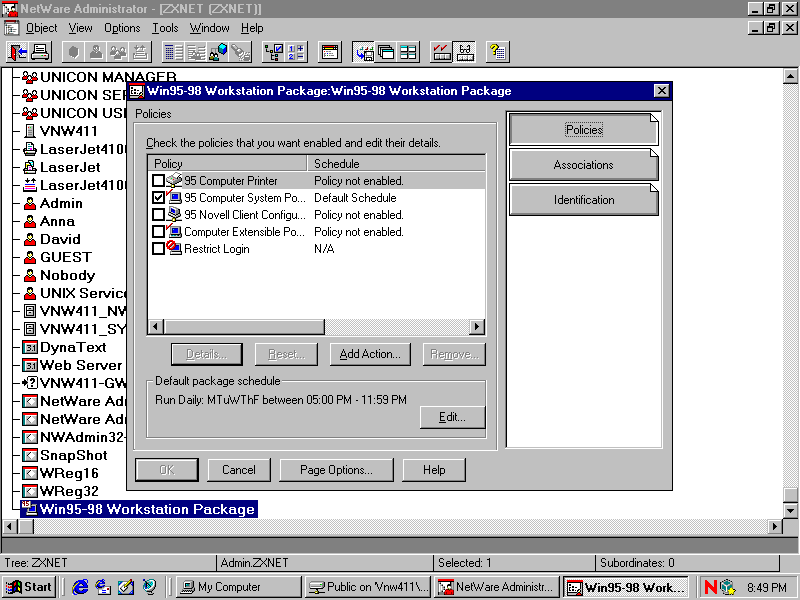Open the Tools menu

(165, 28)
